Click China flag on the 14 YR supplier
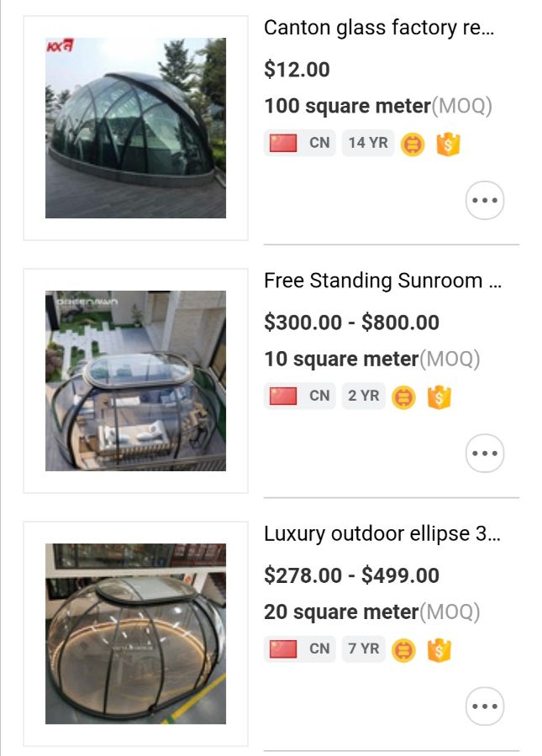The height and width of the screenshot is (756, 542). tap(283, 144)
